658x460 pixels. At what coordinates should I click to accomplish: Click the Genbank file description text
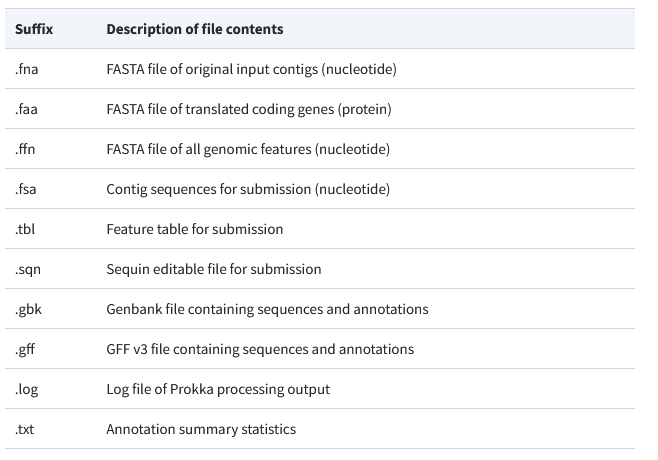point(267,309)
